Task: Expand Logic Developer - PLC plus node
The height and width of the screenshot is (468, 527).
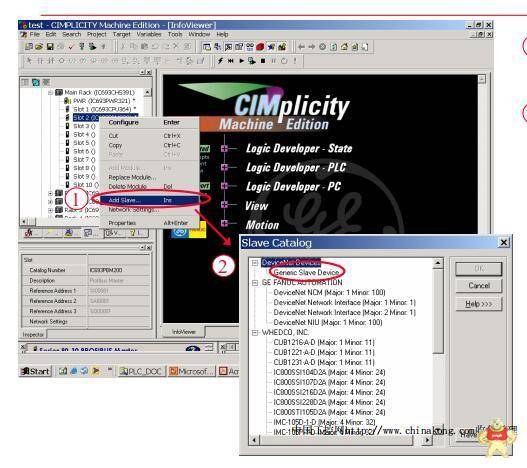Action: click(225, 167)
